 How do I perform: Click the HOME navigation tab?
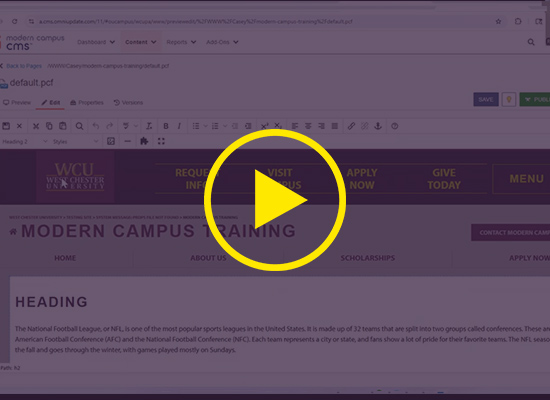click(x=65, y=258)
